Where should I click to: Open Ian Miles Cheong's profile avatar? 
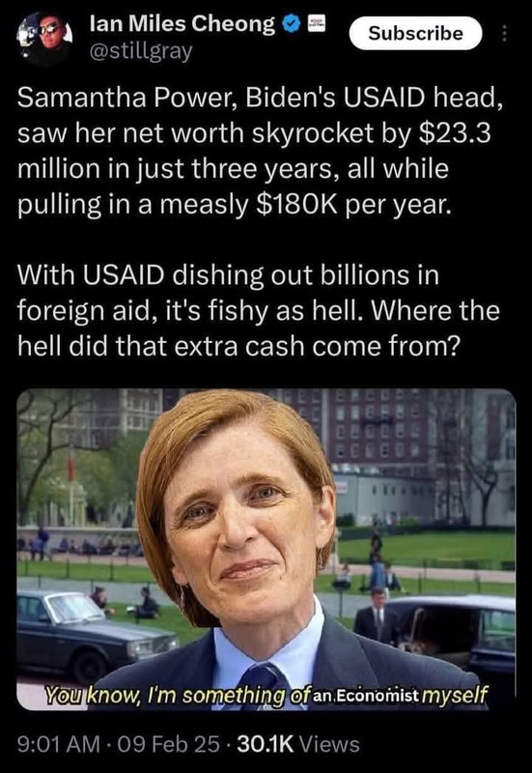click(44, 38)
